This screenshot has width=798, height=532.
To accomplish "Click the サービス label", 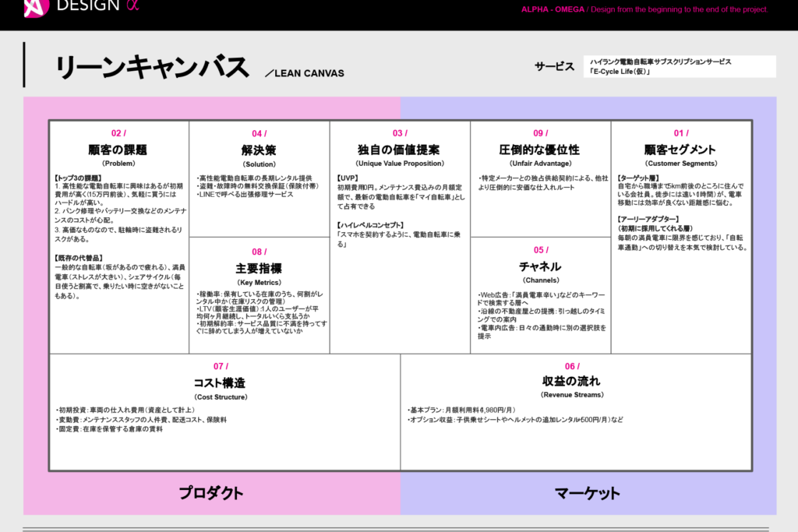I will pos(554,66).
